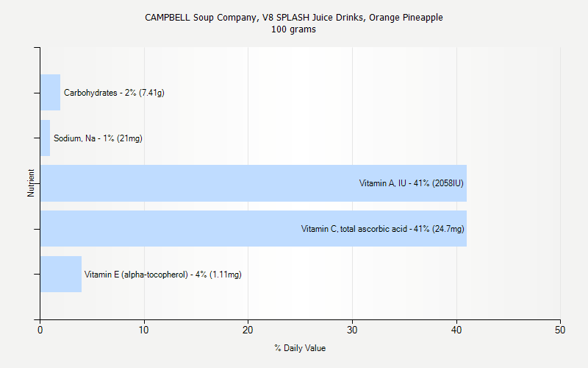Click the x-axis tick label '10'
Screen dimensions: 588x368
point(143,330)
